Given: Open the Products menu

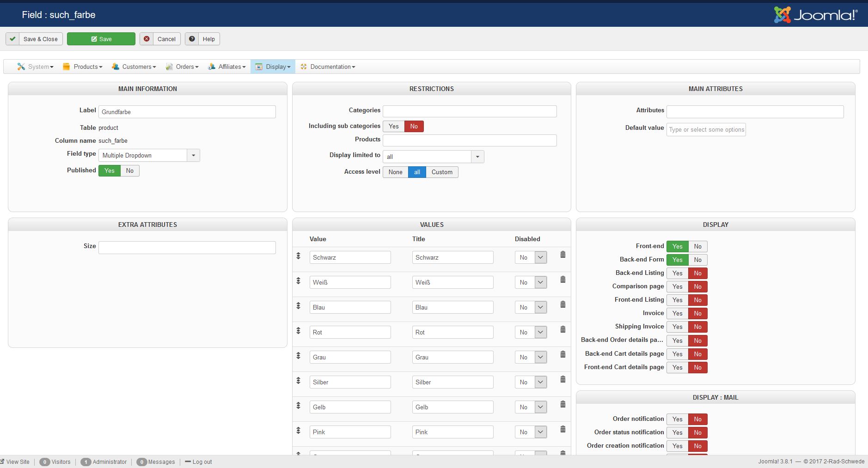Looking at the screenshot, I should tap(82, 67).
